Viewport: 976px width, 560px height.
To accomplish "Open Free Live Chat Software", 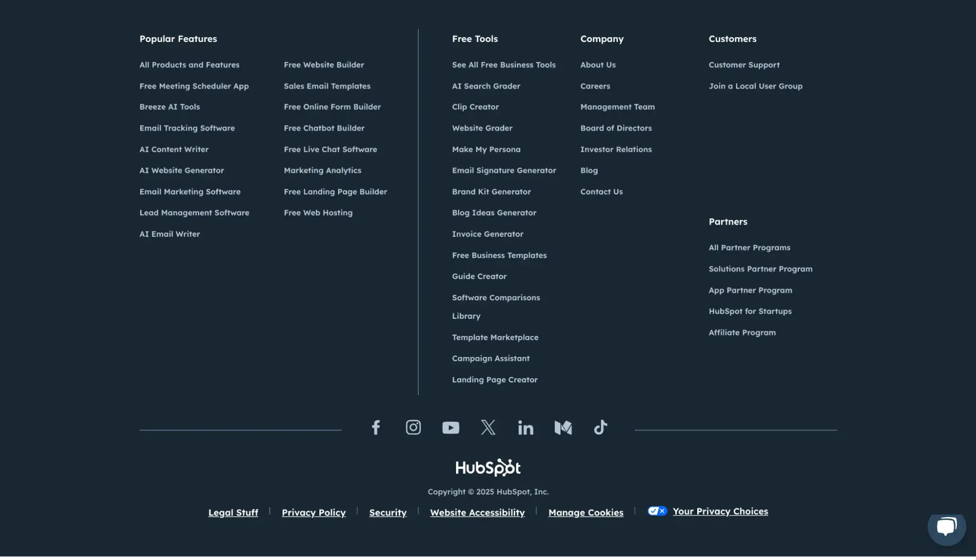I will (x=331, y=150).
